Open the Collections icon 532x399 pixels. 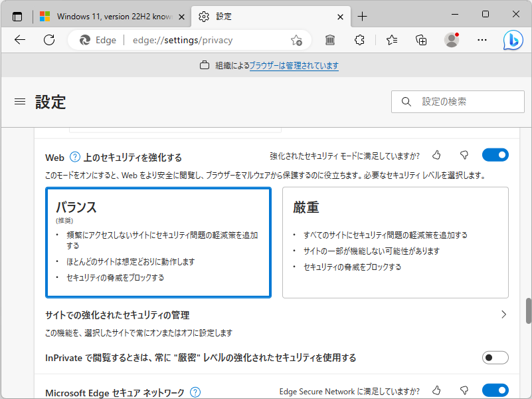(x=420, y=41)
